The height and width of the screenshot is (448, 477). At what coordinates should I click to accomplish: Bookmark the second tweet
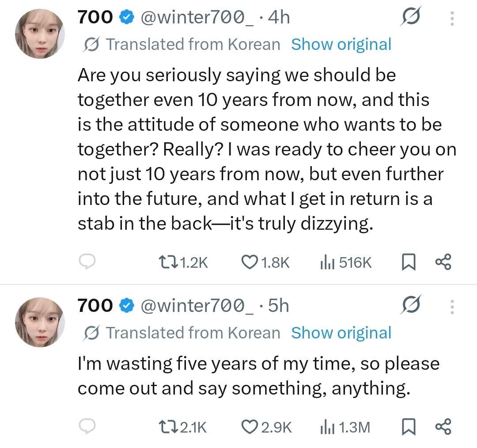pyautogui.click(x=409, y=427)
